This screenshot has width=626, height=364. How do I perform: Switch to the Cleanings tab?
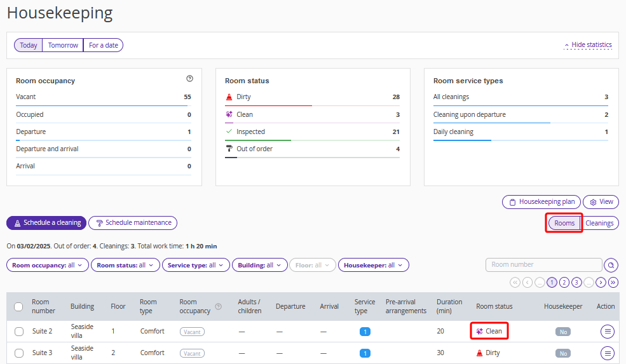tap(599, 223)
